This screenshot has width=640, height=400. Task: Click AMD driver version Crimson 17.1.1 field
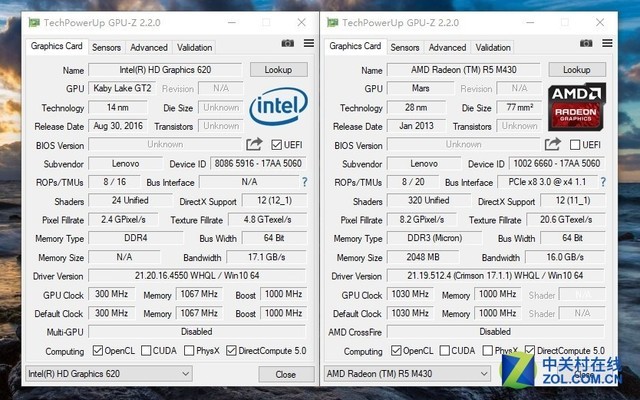(x=496, y=276)
